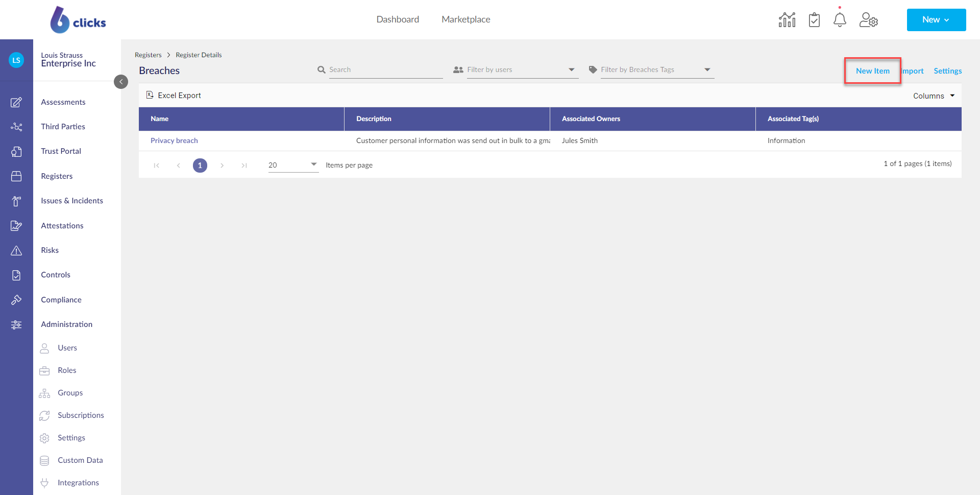Click the Import link

pos(913,71)
